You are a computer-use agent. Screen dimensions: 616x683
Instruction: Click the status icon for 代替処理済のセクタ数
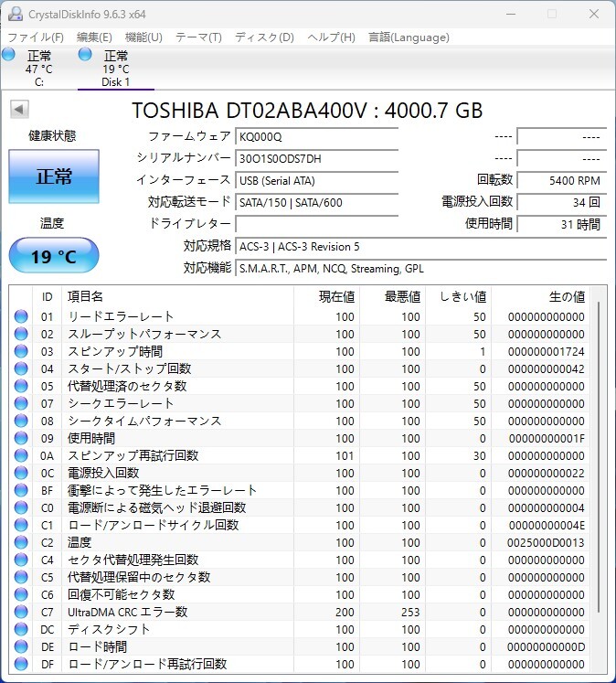[21, 386]
